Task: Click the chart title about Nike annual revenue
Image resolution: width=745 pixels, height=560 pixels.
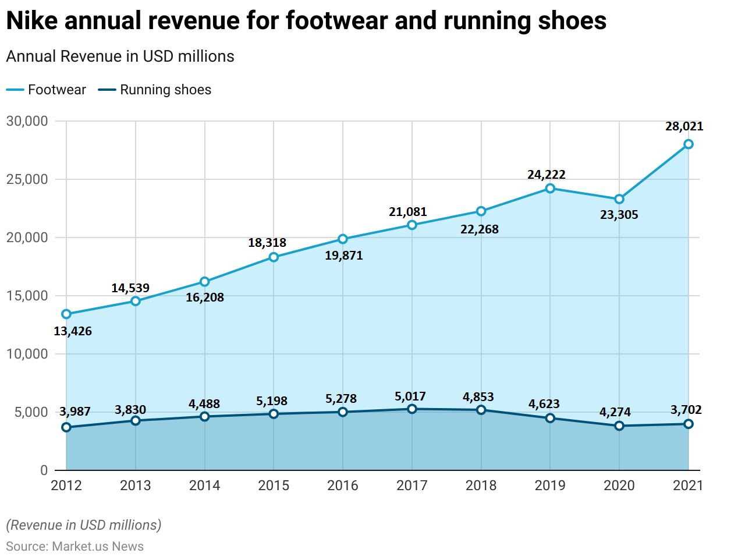Action: pos(306,21)
